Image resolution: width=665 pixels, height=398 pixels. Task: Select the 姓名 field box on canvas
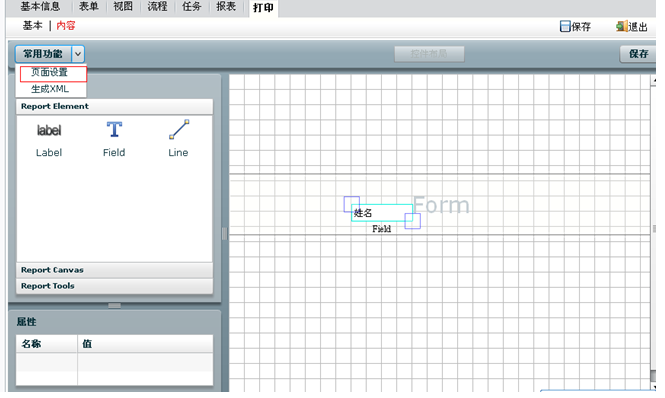pos(382,213)
